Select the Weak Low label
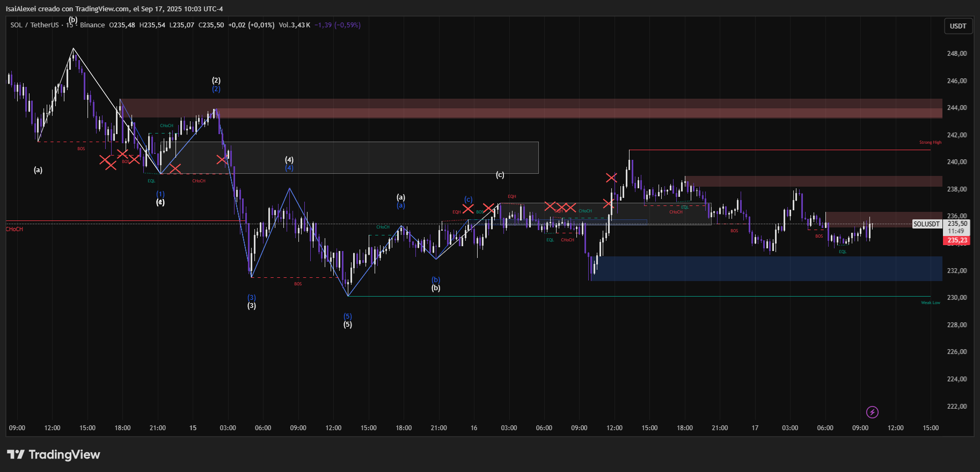The width and height of the screenshot is (980, 472). 930,303
